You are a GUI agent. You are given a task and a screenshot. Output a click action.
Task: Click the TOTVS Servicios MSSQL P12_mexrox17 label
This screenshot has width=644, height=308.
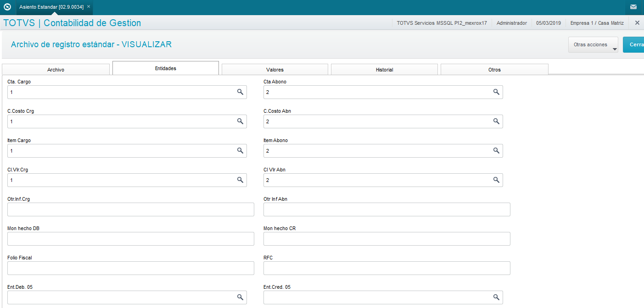442,23
